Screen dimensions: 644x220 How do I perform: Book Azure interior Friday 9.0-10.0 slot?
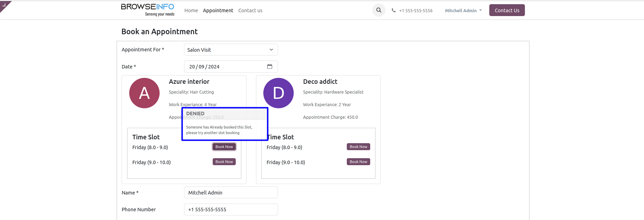224,162
